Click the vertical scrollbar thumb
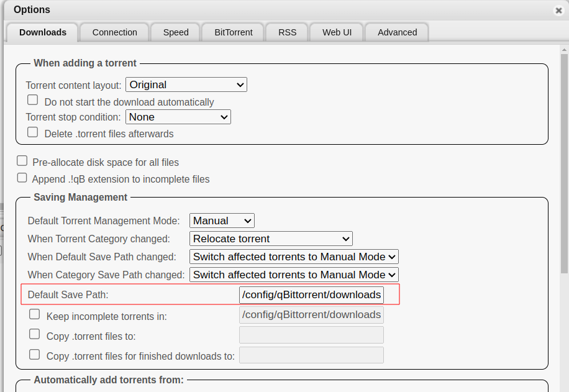The image size is (569, 392). 564,163
